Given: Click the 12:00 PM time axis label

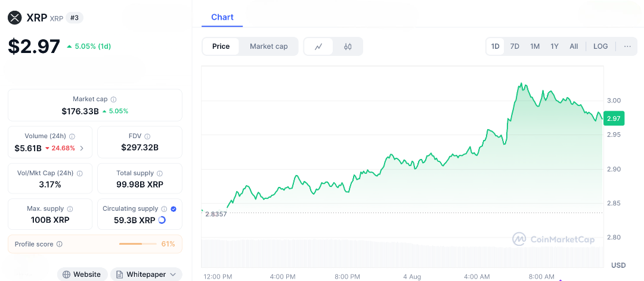Looking at the screenshot, I should (x=219, y=276).
